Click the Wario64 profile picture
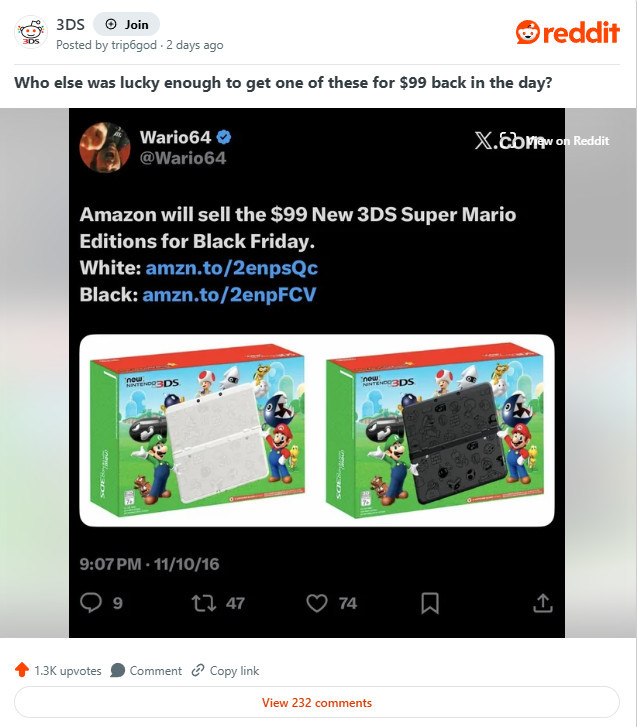This screenshot has width=638, height=727. (x=105, y=147)
